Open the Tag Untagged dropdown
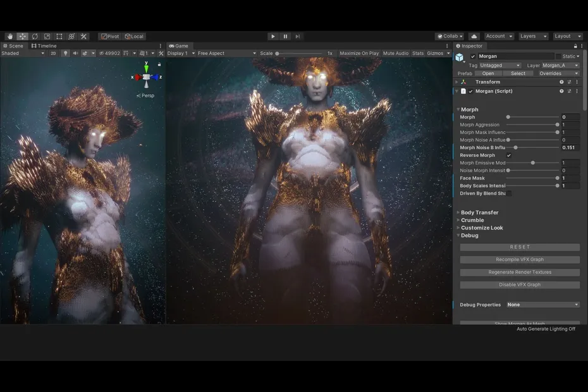The image size is (588, 392). coord(500,65)
